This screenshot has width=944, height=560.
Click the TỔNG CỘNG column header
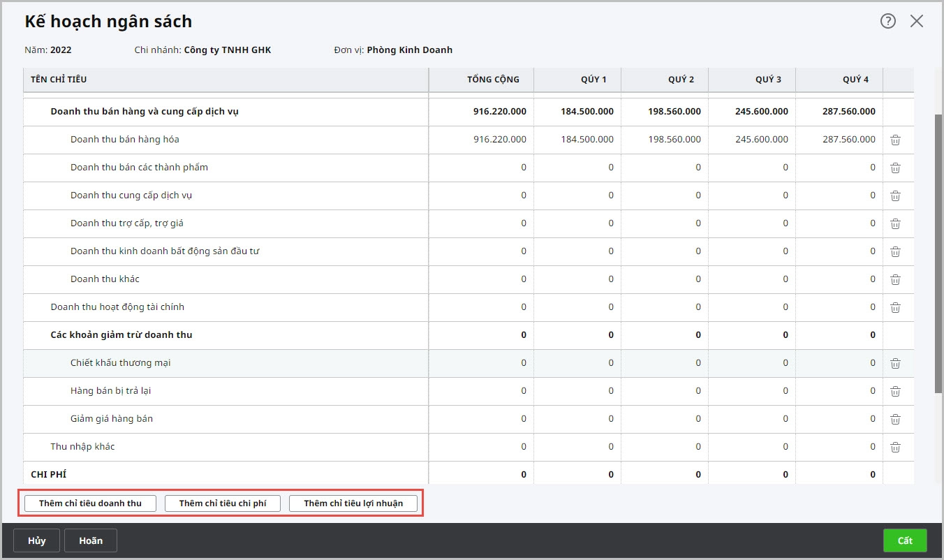pos(481,80)
